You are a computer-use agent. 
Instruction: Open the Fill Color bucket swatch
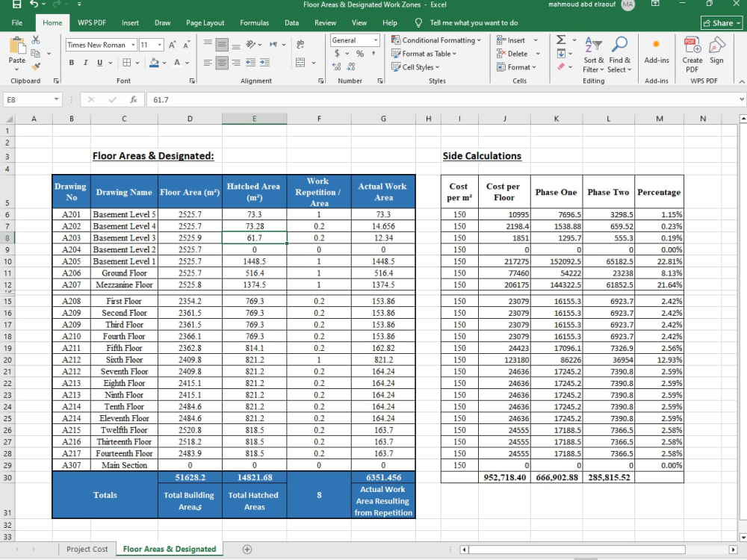(x=154, y=63)
